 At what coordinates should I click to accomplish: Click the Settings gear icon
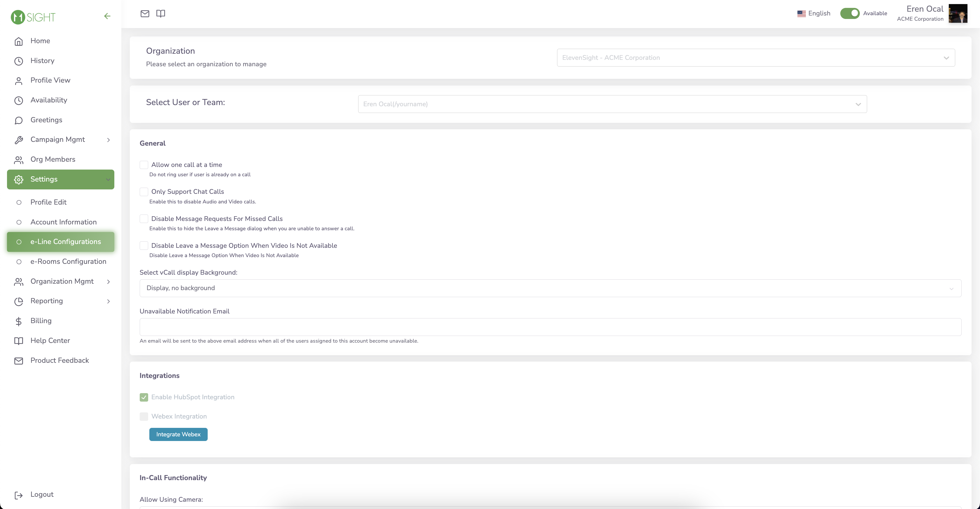coord(19,180)
